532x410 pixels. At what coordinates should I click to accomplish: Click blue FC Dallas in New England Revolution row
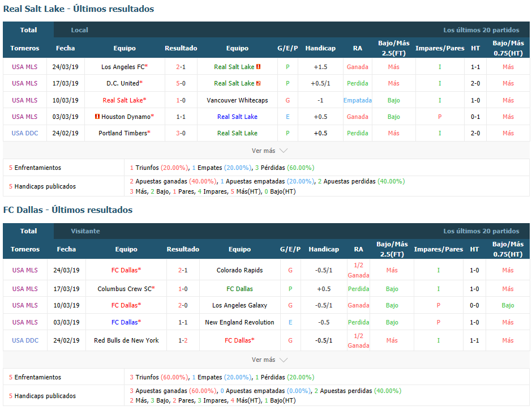click(x=126, y=322)
